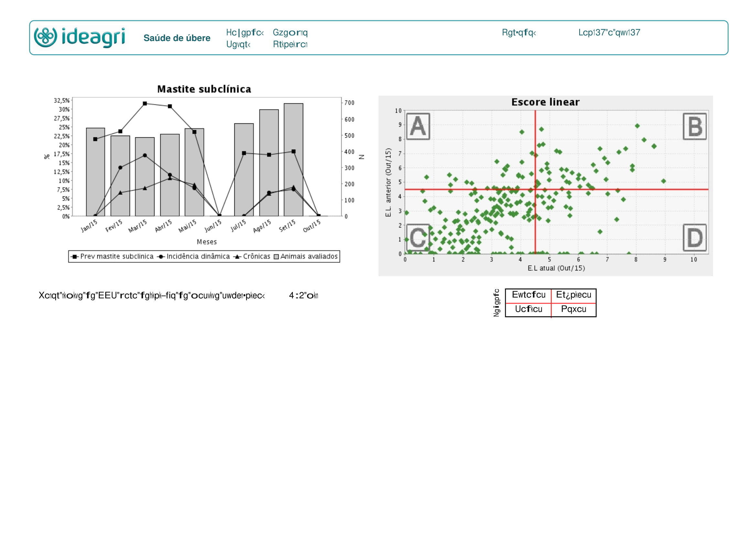Click the 'Mai/15' month label
The image size is (756, 534).
click(x=187, y=226)
